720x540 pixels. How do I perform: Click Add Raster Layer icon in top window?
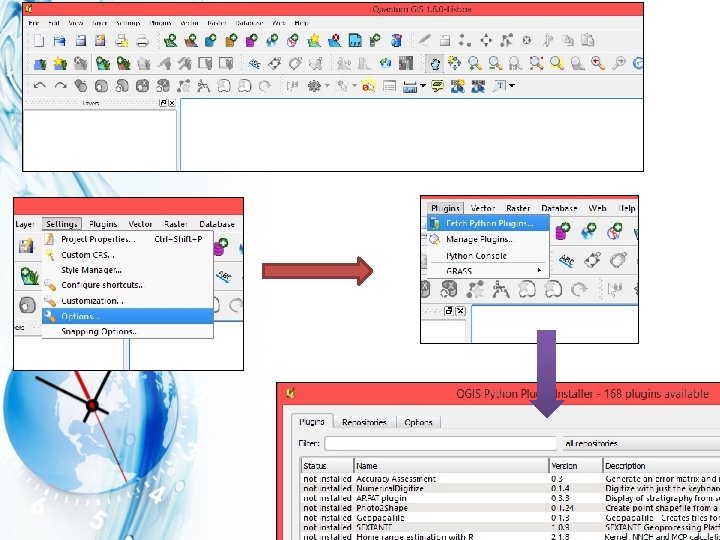(x=191, y=40)
